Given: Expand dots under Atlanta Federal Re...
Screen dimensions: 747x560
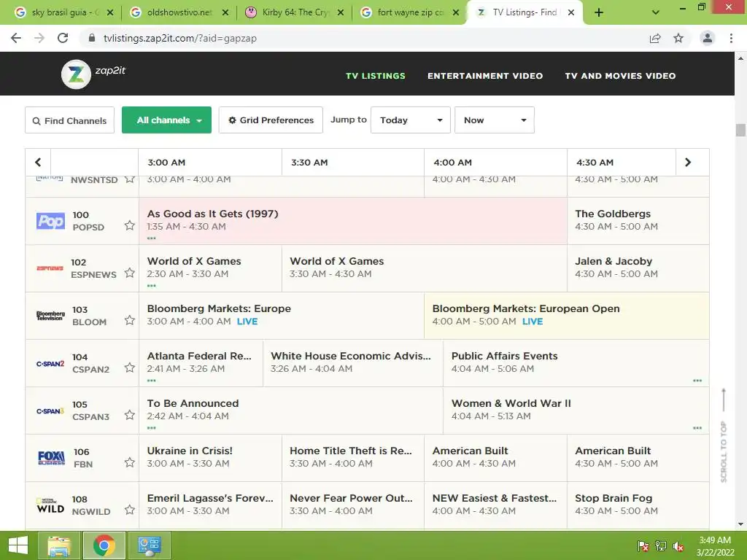Looking at the screenshot, I should tap(152, 381).
